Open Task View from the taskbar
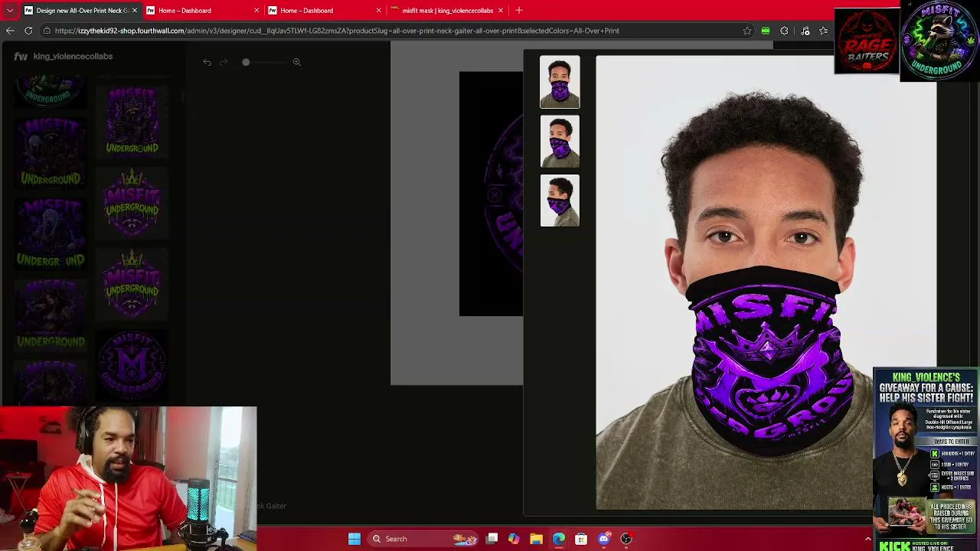 pyautogui.click(x=492, y=539)
